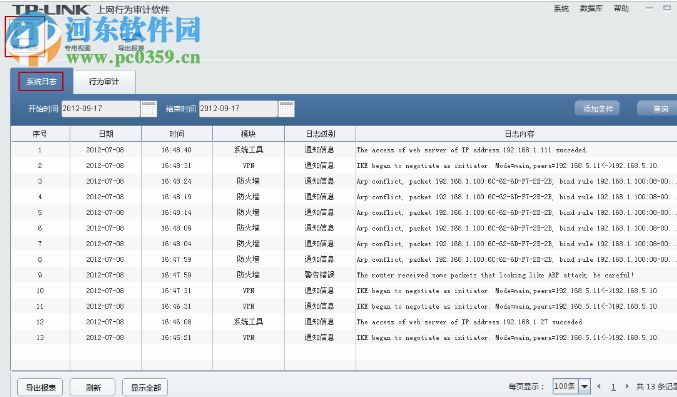Click the log entry mentioning 192.168.1.27
The height and width of the screenshot is (397, 677).
469,322
